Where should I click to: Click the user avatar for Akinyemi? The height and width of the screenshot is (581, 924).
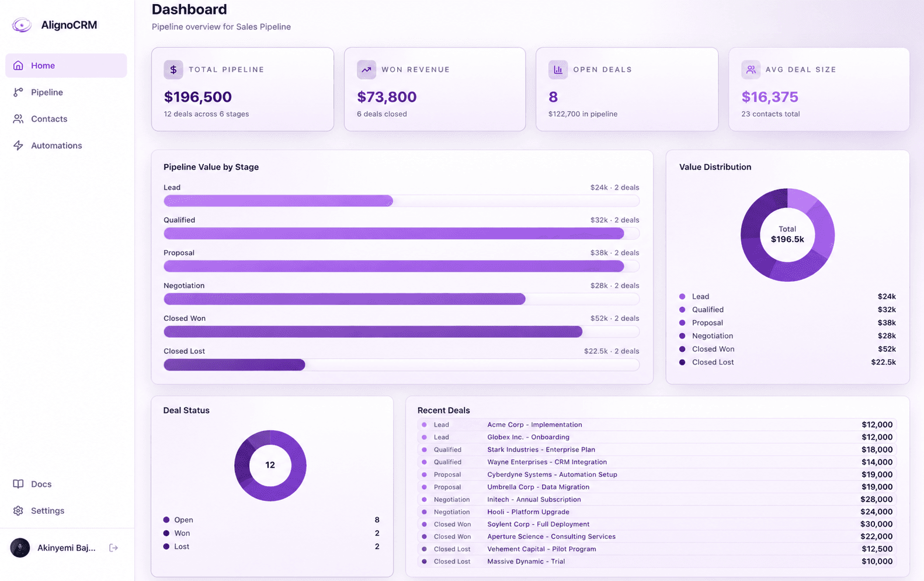tap(20, 548)
